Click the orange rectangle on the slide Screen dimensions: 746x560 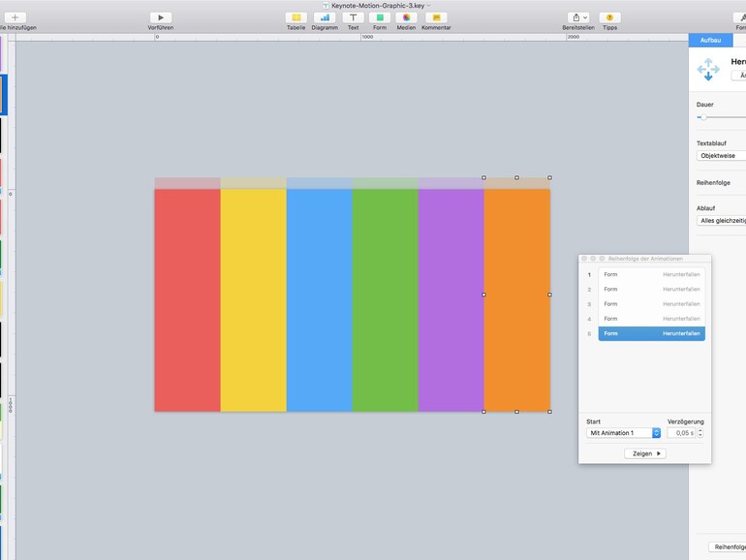[517, 300]
